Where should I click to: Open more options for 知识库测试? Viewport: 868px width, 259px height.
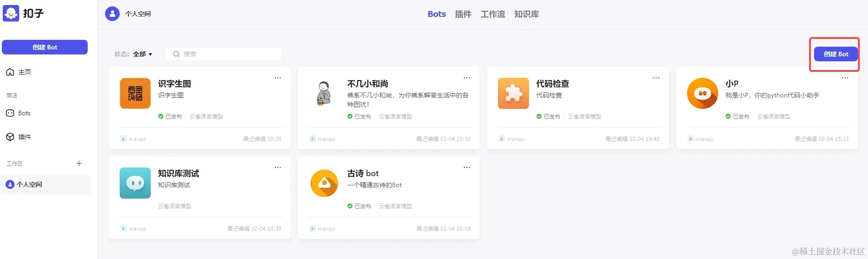pyautogui.click(x=278, y=167)
